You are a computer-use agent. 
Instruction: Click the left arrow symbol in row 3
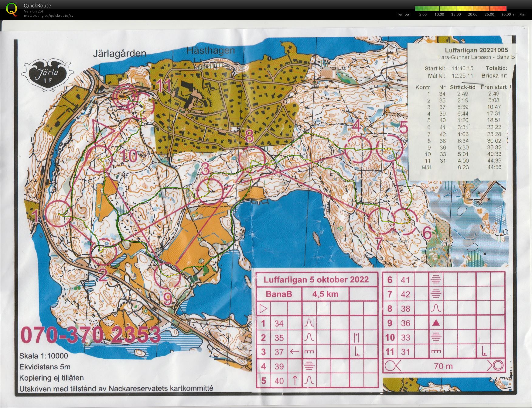pos(295,352)
